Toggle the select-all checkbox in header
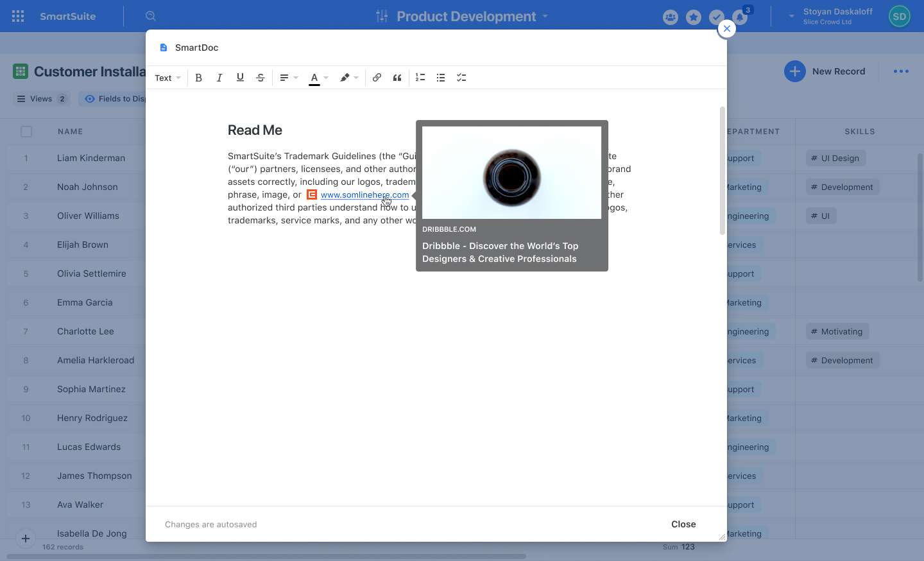The image size is (924, 561). pyautogui.click(x=26, y=132)
